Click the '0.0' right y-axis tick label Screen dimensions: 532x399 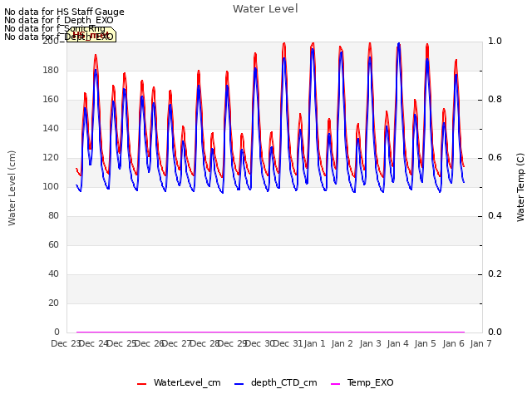pyautogui.click(x=495, y=332)
